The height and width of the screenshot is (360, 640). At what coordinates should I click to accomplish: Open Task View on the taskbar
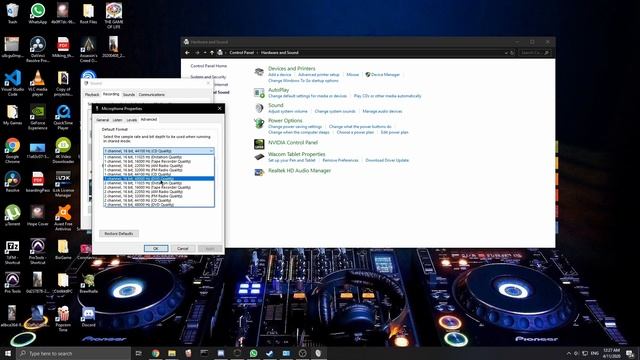[x=138, y=353]
